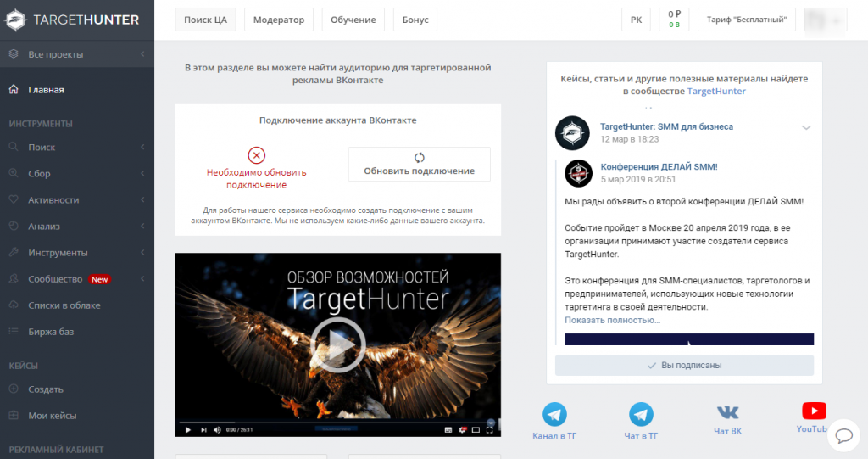Click the Все проекты layers icon
Screen dimensions: 868x459
[14, 53]
